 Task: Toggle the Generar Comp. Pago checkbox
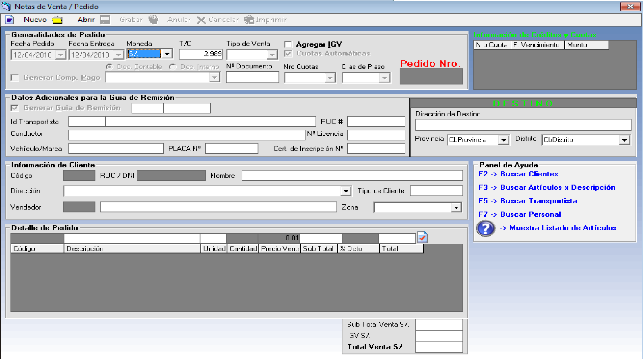pyautogui.click(x=15, y=78)
